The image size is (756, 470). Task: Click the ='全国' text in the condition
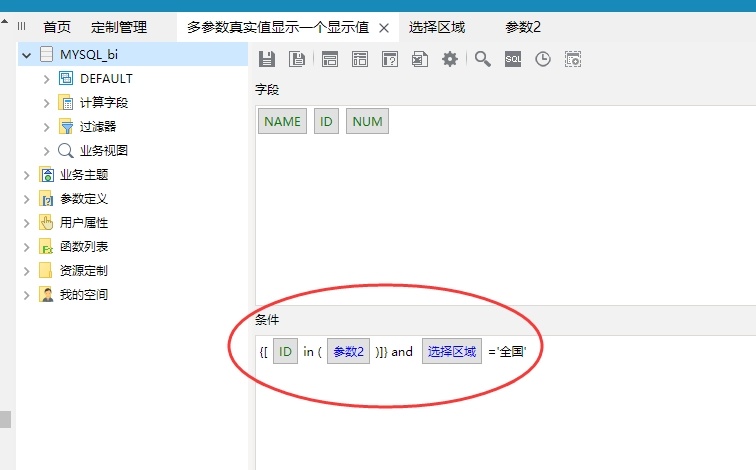(507, 351)
